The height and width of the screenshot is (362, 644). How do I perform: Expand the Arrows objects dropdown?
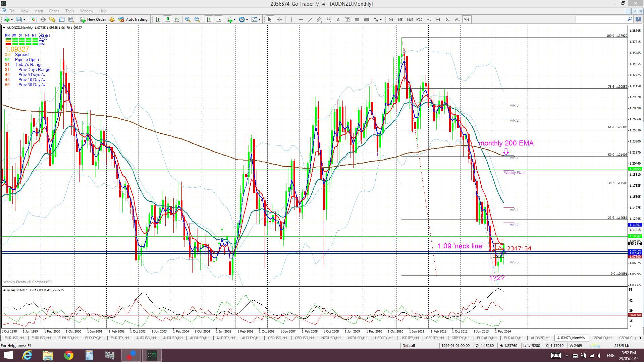pos(381,19)
